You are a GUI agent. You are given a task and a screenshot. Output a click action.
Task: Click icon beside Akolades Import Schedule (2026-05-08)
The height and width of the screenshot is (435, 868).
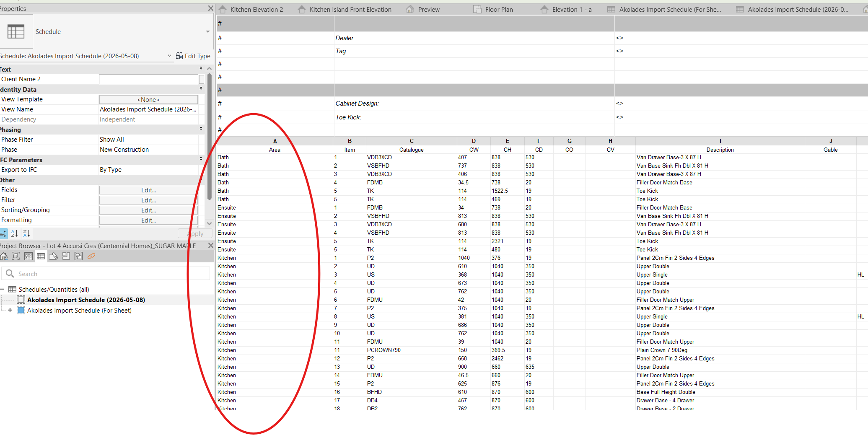(21, 300)
